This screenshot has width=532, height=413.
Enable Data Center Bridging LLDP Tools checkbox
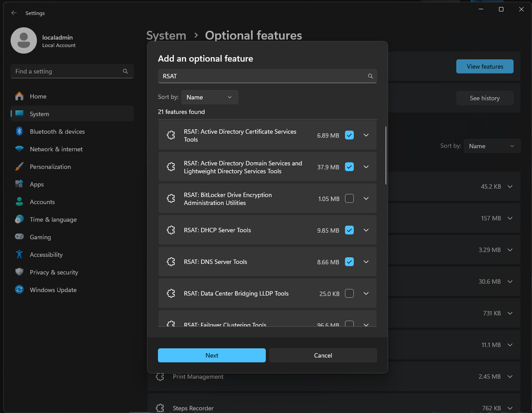pos(349,293)
